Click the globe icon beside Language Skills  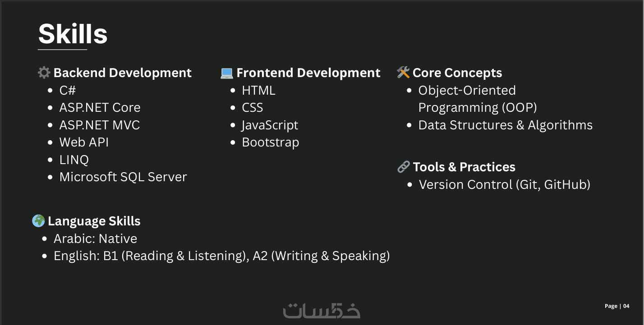pos(38,221)
